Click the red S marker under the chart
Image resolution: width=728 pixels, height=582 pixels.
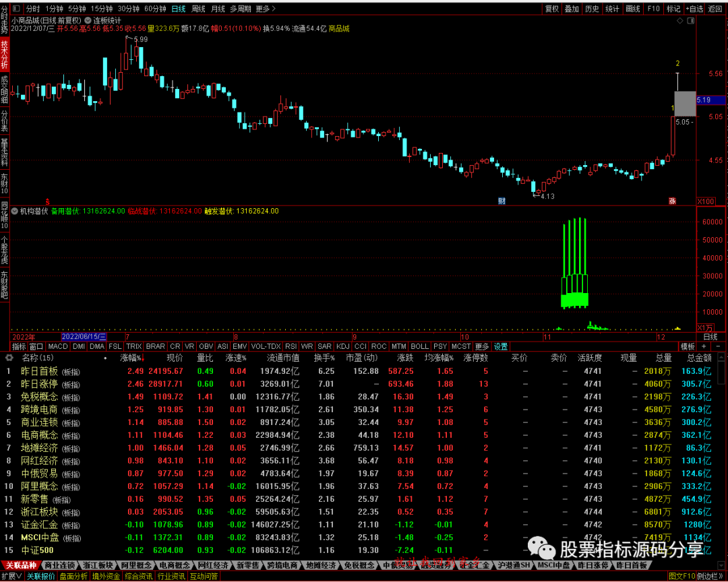click(x=47, y=201)
